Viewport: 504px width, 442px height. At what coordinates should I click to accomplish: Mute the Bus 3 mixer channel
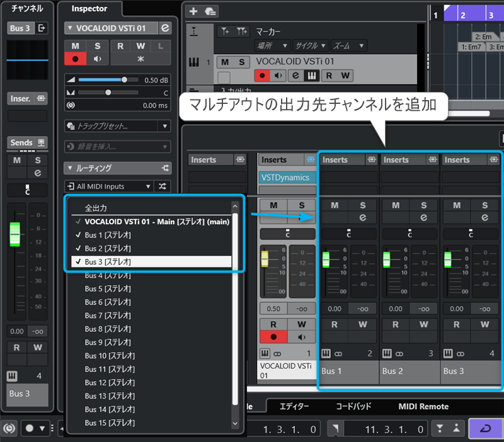457,205
